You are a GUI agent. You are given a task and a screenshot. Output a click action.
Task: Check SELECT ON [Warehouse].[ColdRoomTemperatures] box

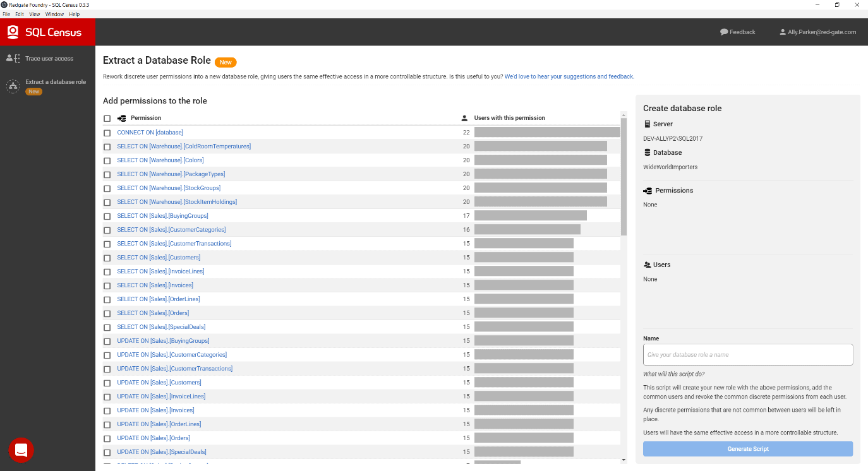pyautogui.click(x=107, y=147)
